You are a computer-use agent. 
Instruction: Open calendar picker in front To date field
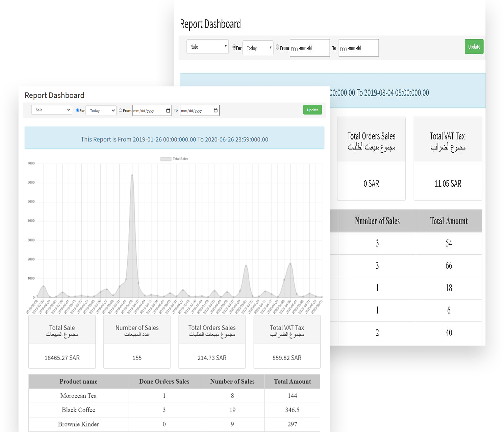tap(216, 111)
